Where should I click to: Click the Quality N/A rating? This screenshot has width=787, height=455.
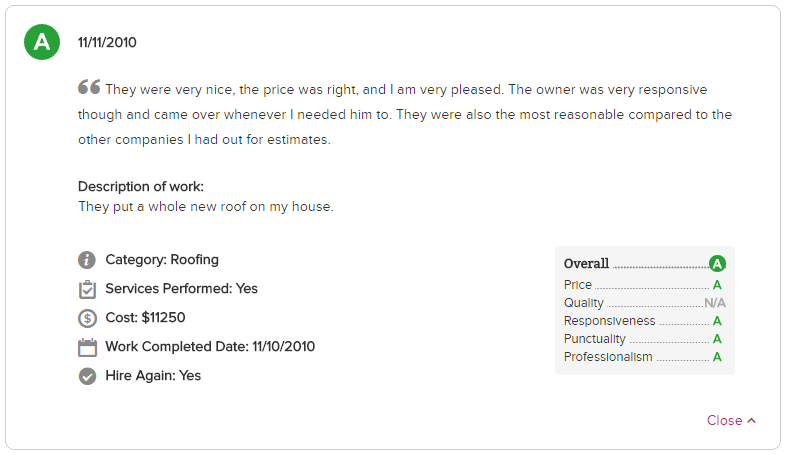point(715,303)
